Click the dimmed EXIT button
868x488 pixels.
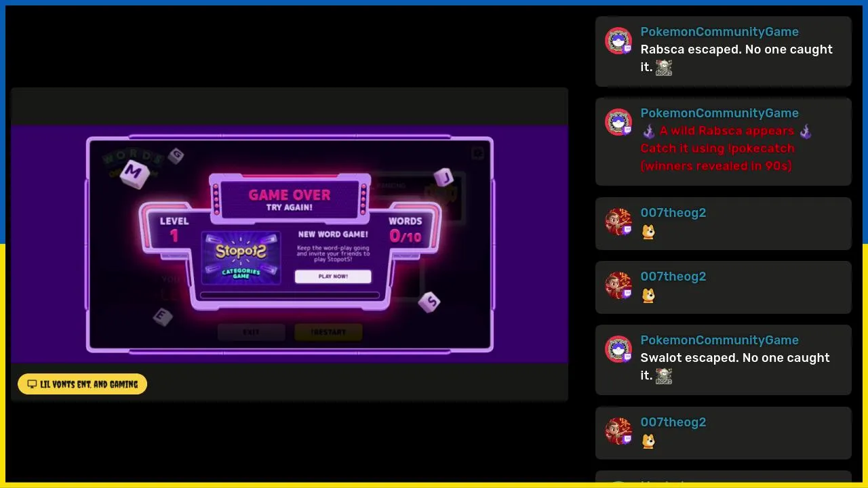(x=251, y=332)
